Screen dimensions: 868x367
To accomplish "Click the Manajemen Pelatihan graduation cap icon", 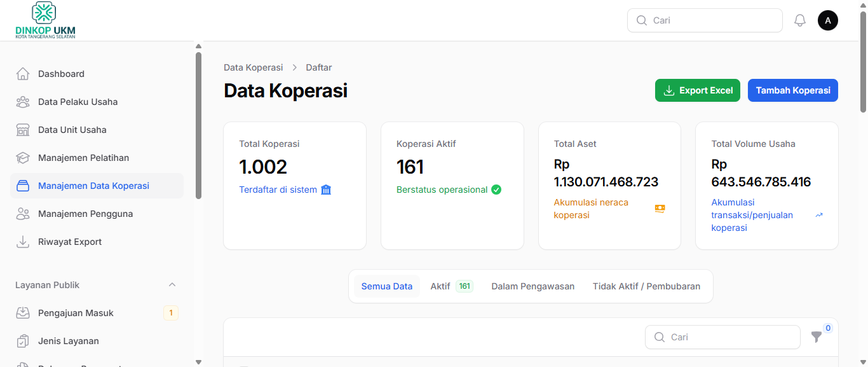I will pos(23,158).
